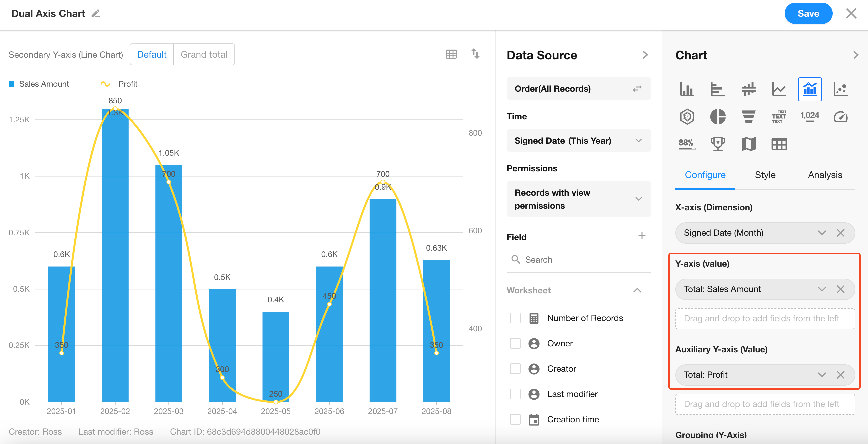The width and height of the screenshot is (868, 444).
Task: Select the Grand total option
Action: (204, 54)
